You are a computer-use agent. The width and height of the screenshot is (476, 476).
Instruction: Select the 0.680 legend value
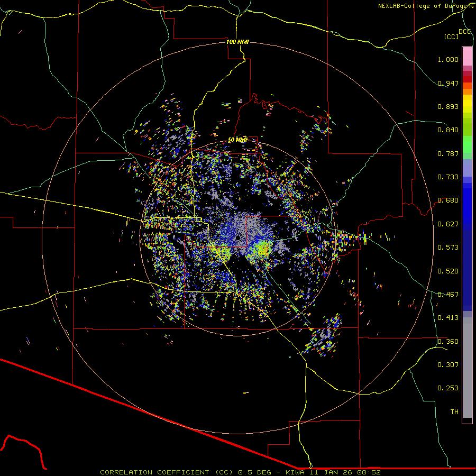[x=448, y=200]
